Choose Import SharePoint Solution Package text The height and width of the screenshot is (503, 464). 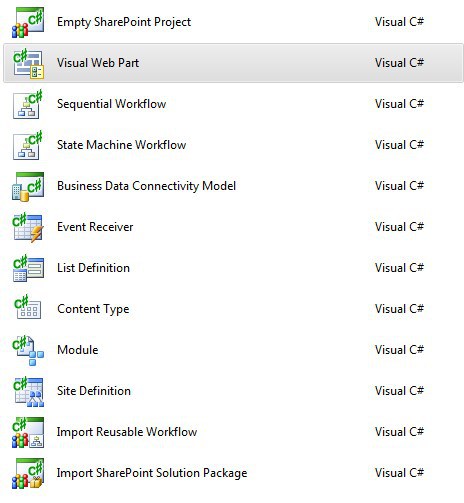click(x=152, y=473)
